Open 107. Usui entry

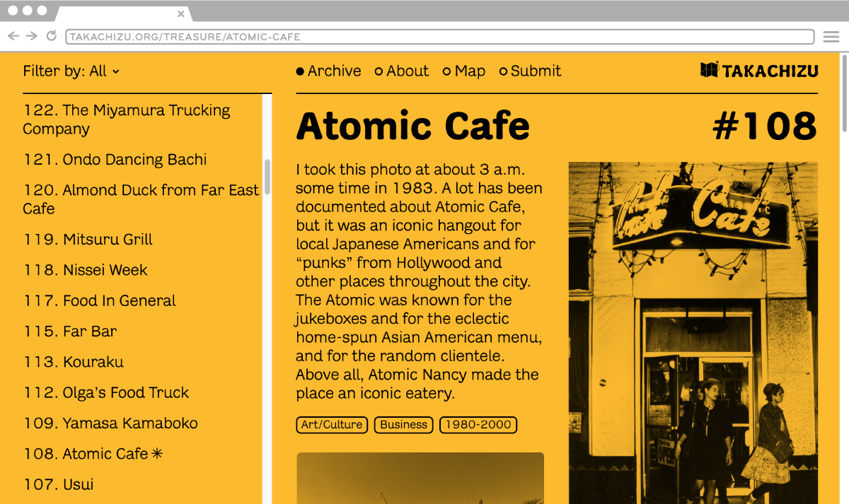click(58, 484)
